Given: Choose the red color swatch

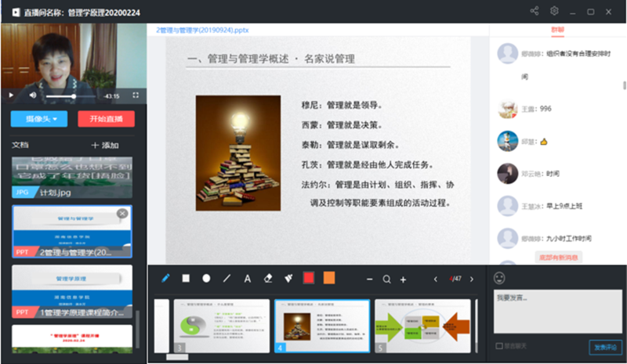Looking at the screenshot, I should click(309, 278).
